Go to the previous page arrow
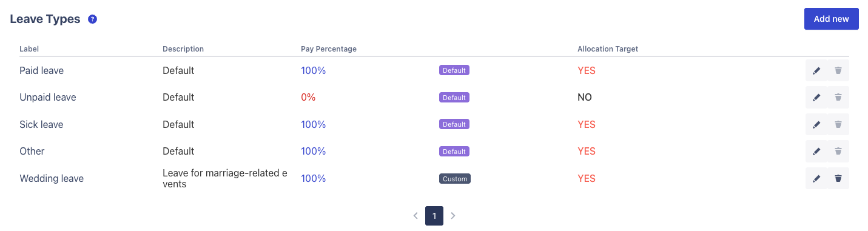868x231 pixels. [415, 215]
